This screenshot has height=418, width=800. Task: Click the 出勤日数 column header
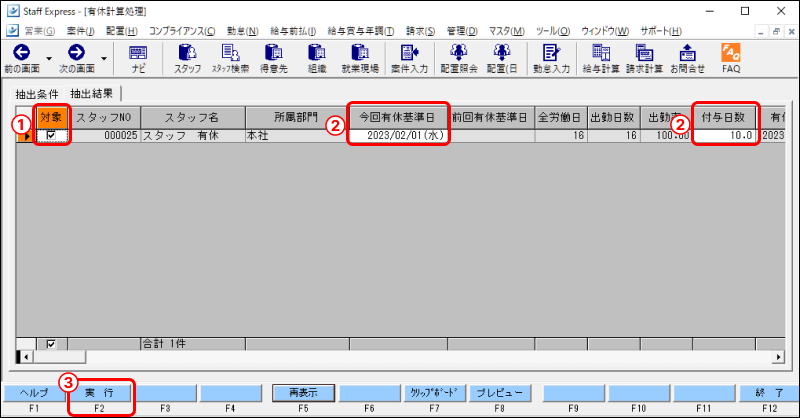tap(614, 117)
